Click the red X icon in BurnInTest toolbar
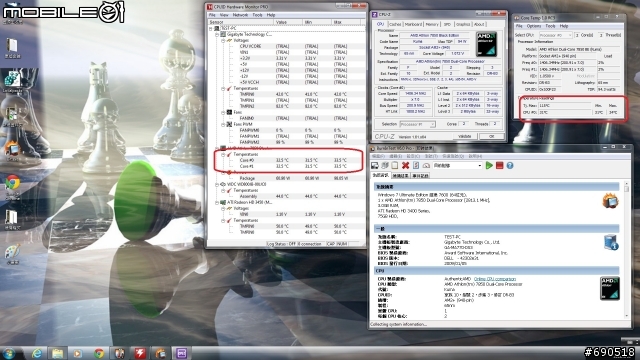 point(405,165)
